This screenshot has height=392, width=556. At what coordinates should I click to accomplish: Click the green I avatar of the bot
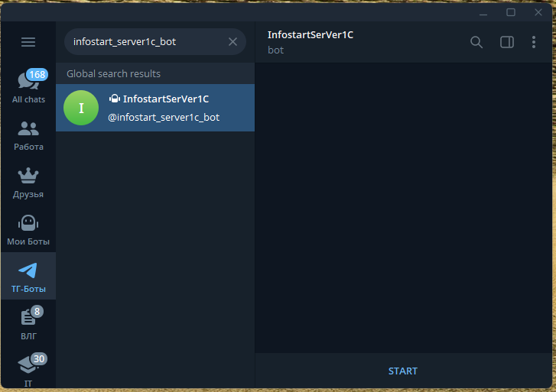[x=81, y=108]
